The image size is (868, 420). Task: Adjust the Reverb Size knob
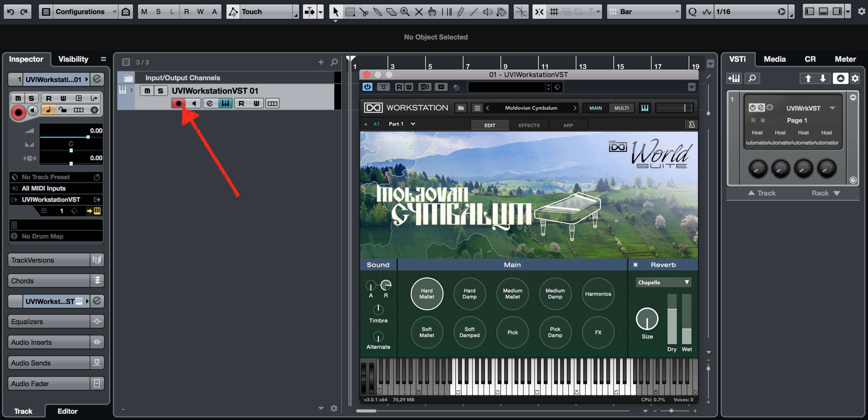tap(647, 319)
